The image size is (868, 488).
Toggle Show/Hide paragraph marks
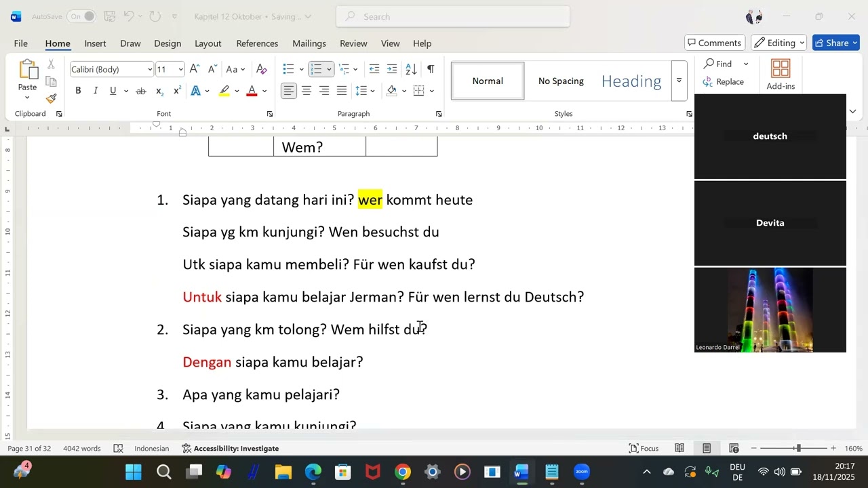pos(431,69)
